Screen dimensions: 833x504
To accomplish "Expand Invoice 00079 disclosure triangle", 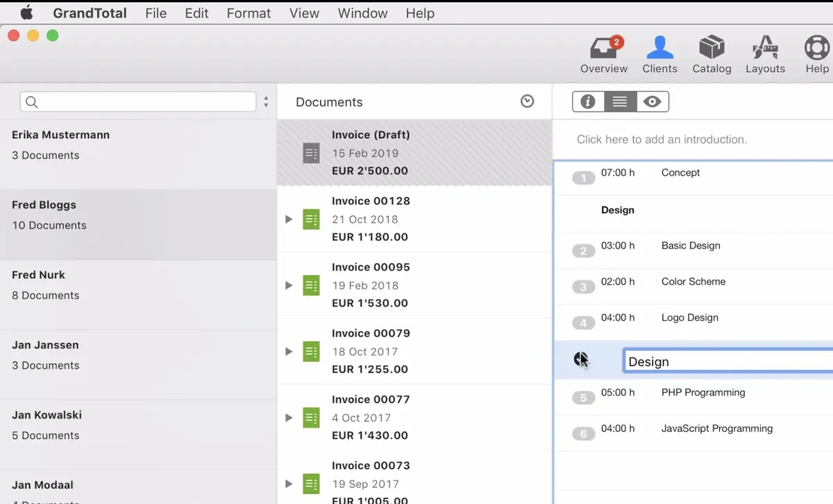I will 289,351.
